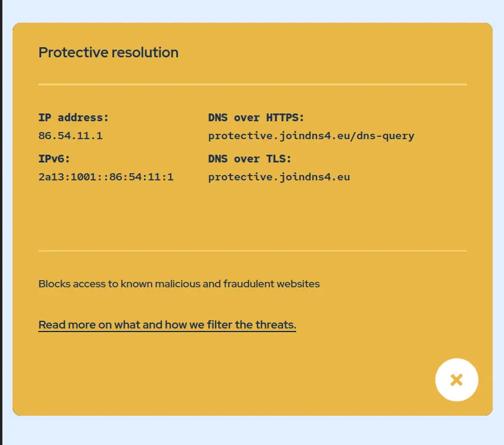Click the DNS over TLS hostname
The height and width of the screenshot is (445, 504).
(x=279, y=177)
